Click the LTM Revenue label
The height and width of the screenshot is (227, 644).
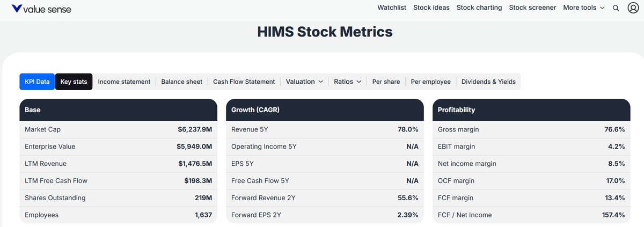click(x=46, y=164)
